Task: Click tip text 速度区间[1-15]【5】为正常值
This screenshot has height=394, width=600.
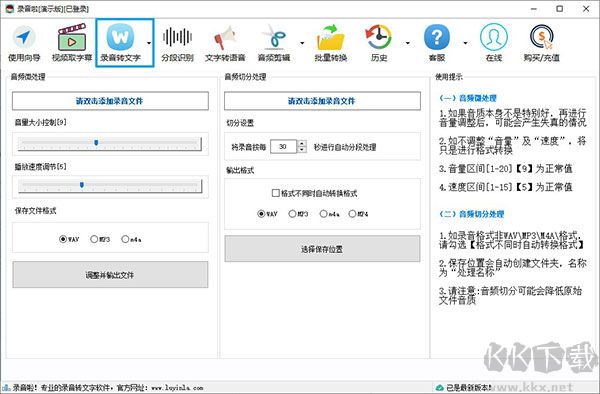Action: [505, 187]
